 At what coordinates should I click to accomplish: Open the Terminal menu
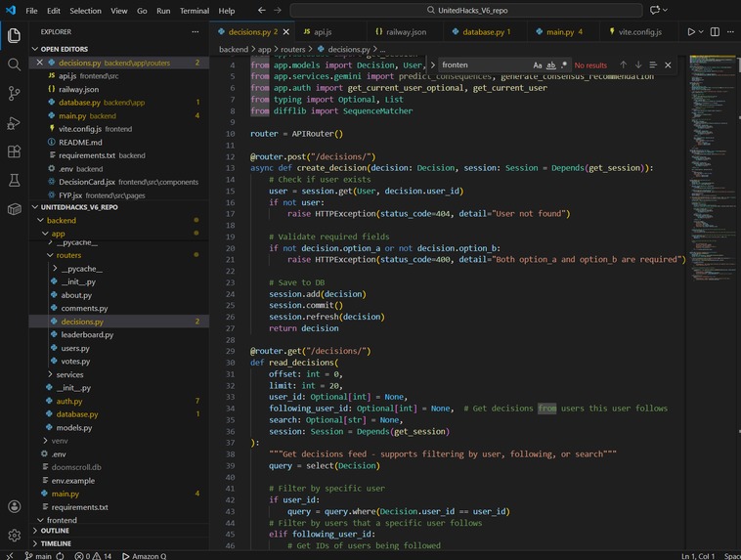click(x=195, y=11)
